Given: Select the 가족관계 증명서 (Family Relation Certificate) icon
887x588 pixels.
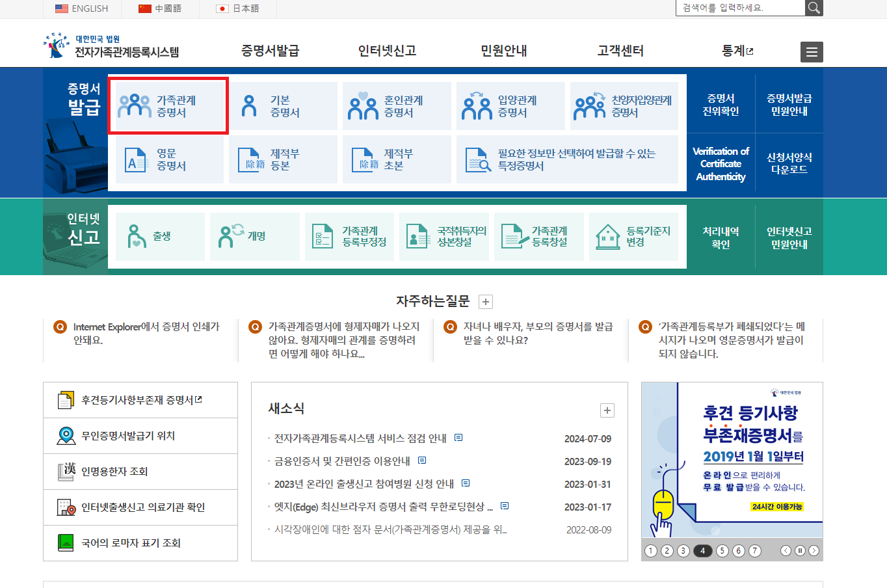Looking at the screenshot, I should tap(168, 105).
